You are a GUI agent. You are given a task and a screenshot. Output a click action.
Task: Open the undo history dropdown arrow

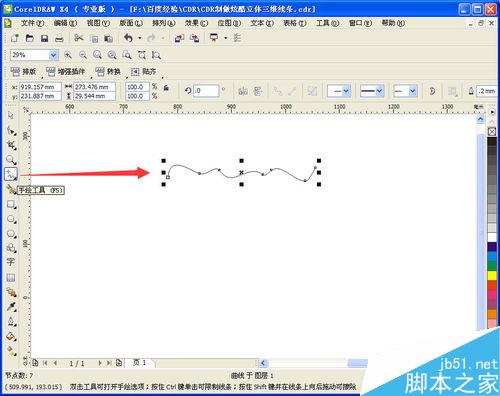click(x=140, y=38)
